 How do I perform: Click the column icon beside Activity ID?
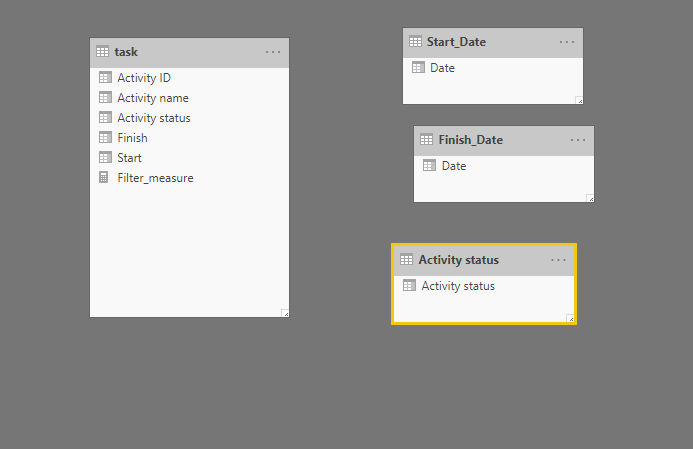point(105,78)
